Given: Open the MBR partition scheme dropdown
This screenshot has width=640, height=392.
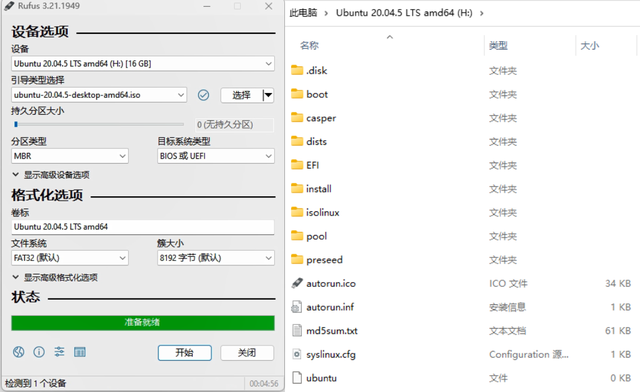Looking at the screenshot, I should click(x=70, y=156).
